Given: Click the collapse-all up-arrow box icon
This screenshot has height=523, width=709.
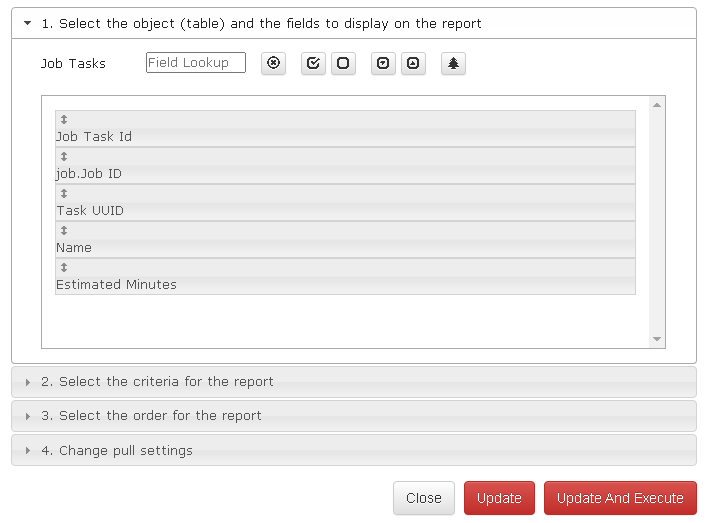Looking at the screenshot, I should pyautogui.click(x=413, y=63).
